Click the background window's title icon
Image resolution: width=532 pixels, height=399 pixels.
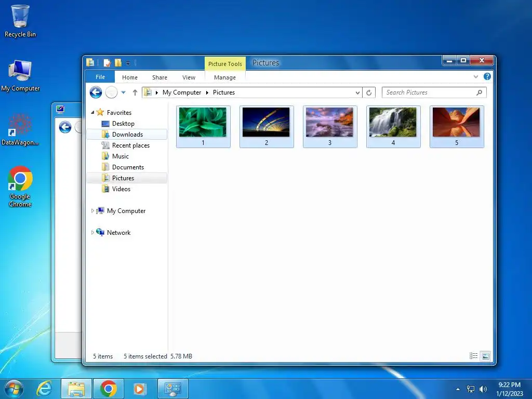pos(60,109)
